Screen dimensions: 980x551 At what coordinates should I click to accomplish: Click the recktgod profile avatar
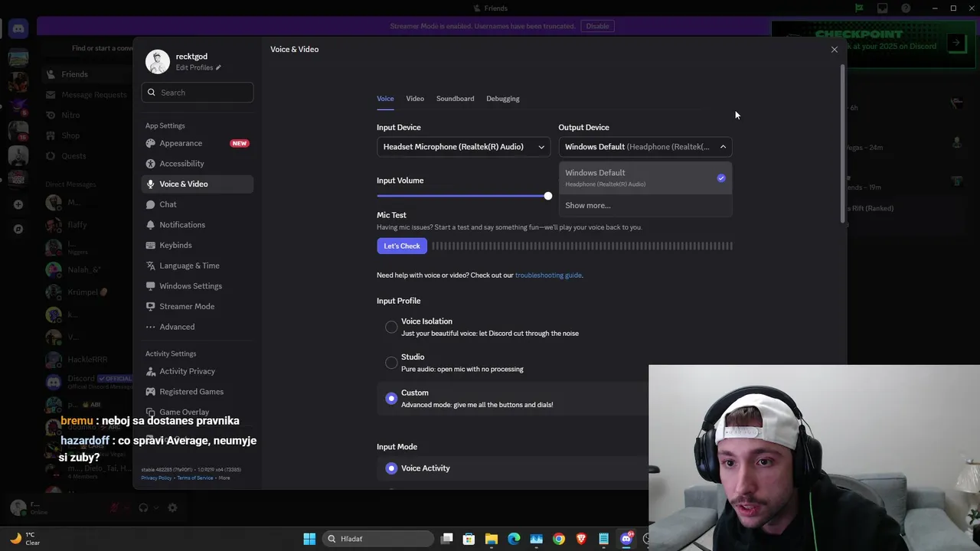pos(158,62)
